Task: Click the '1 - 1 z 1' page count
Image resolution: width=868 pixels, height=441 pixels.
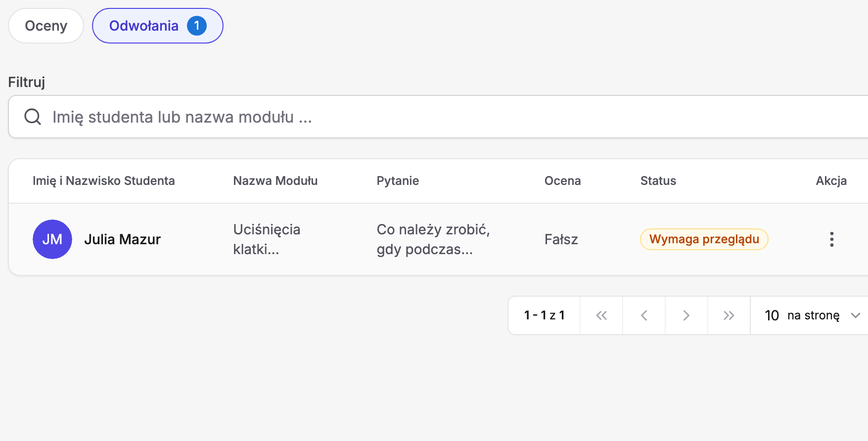Action: tap(545, 315)
